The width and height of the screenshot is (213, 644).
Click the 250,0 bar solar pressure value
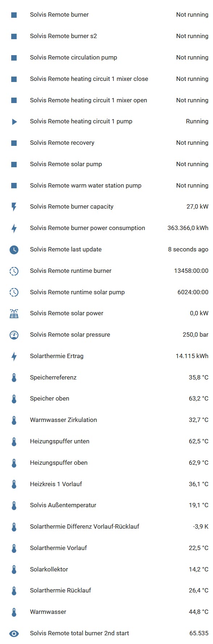(196, 335)
